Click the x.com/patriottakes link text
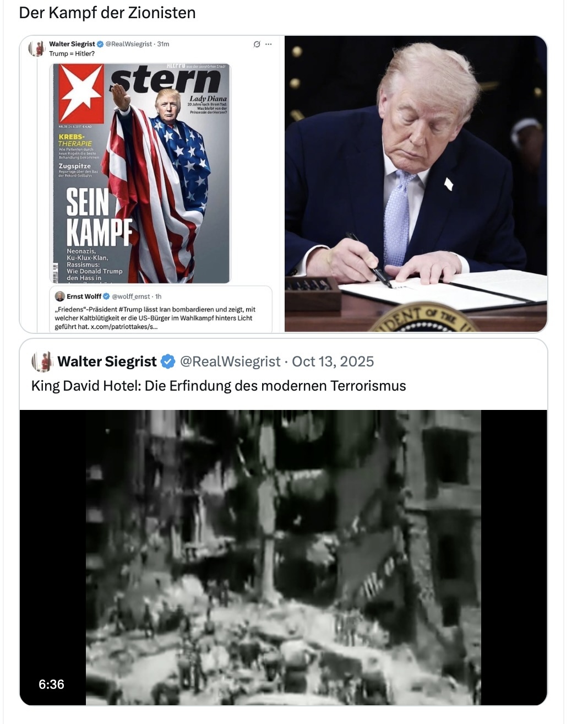Screen dimensions: 588x724 pos(124,327)
